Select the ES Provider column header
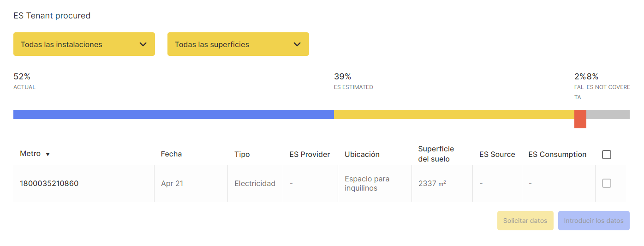644x246 pixels. point(310,154)
